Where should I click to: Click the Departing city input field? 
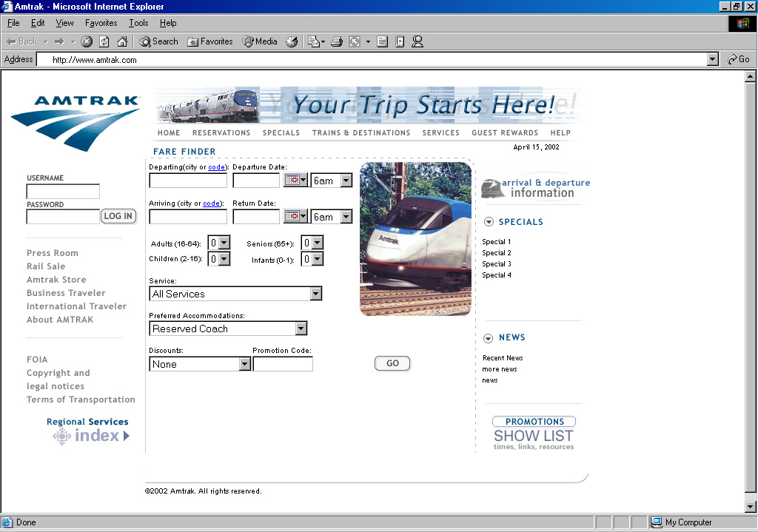188,181
